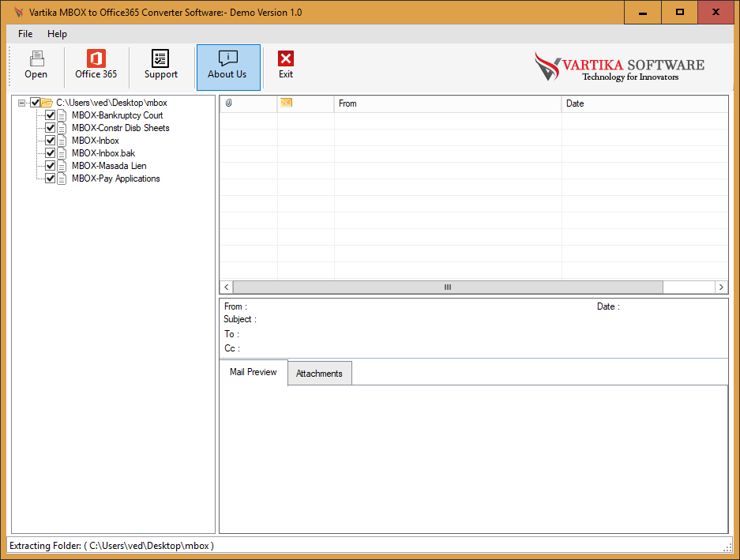Click the right arrow of horizontal scrollbar
The image size is (740, 560).
(721, 287)
